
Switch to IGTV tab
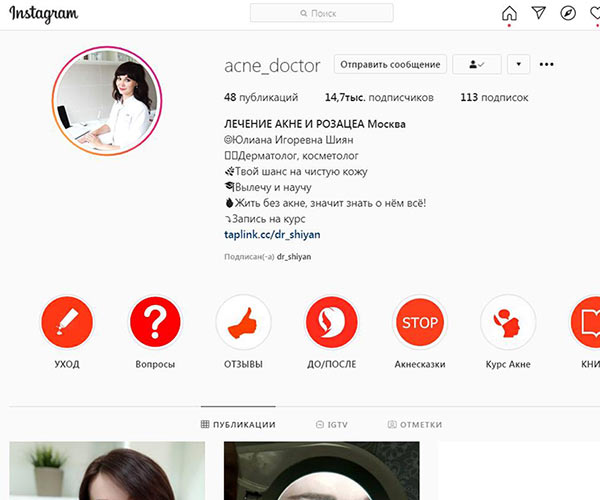(332, 424)
